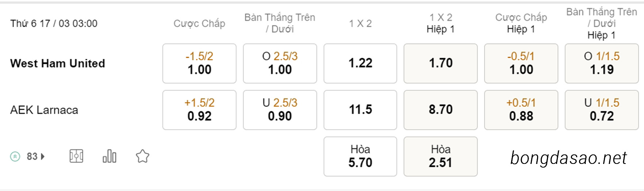644x191 pixels.
Task: Open the football pitch live view icon
Action: [76, 156]
